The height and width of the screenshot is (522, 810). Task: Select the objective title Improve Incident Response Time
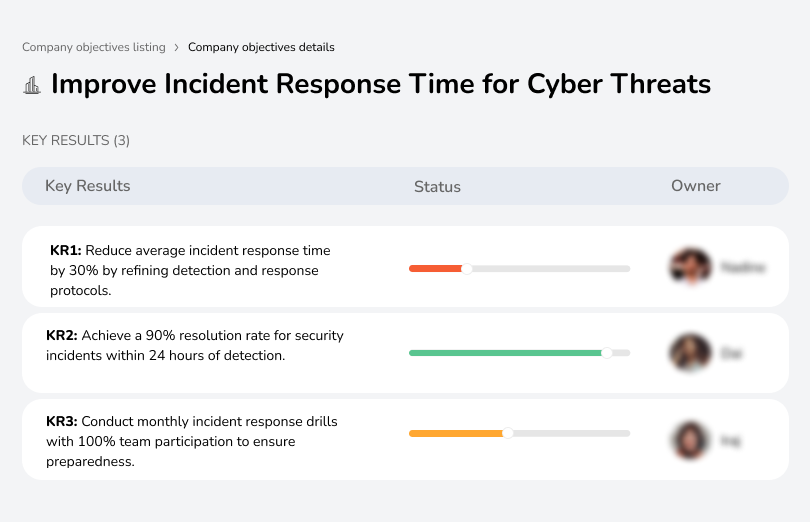click(x=381, y=84)
